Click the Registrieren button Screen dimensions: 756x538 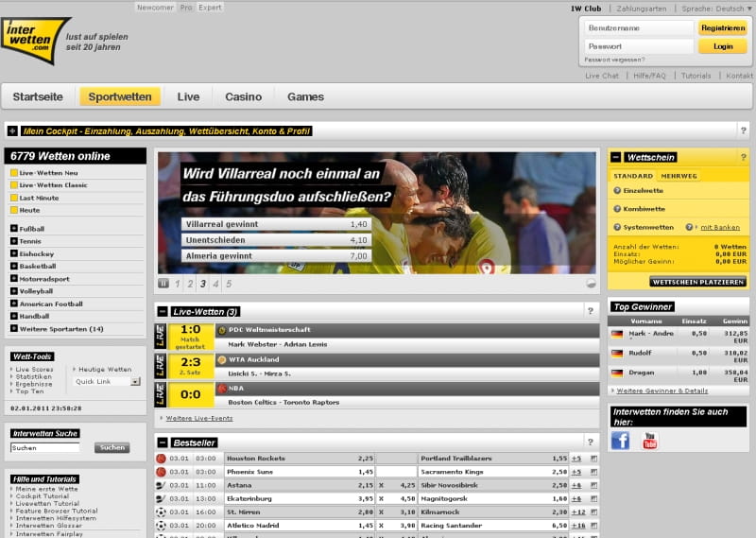[723, 28]
